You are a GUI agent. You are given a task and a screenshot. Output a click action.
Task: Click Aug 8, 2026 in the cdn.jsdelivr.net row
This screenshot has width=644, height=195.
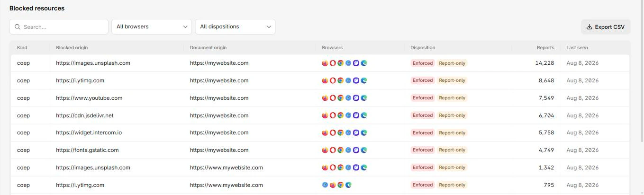(582, 115)
